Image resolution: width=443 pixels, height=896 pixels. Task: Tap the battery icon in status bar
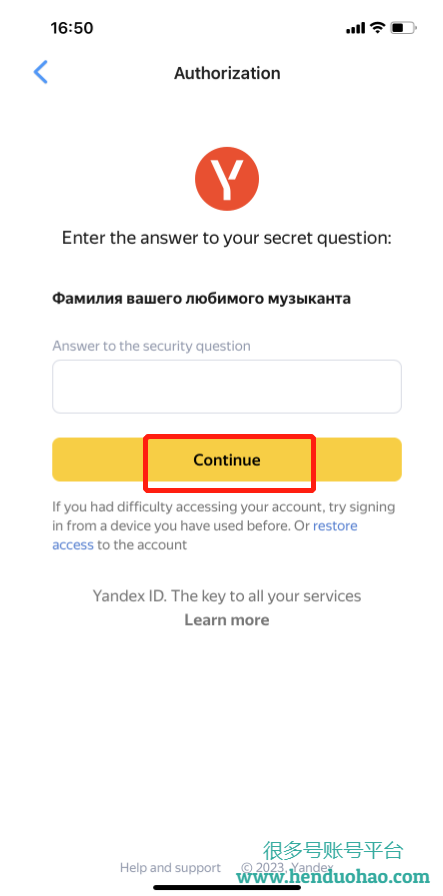(404, 28)
